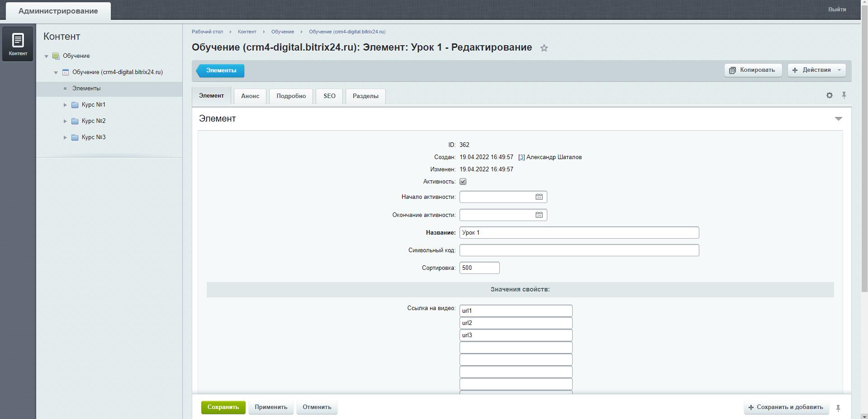Click the green Сохранить button
The height and width of the screenshot is (419, 868).
223,407
